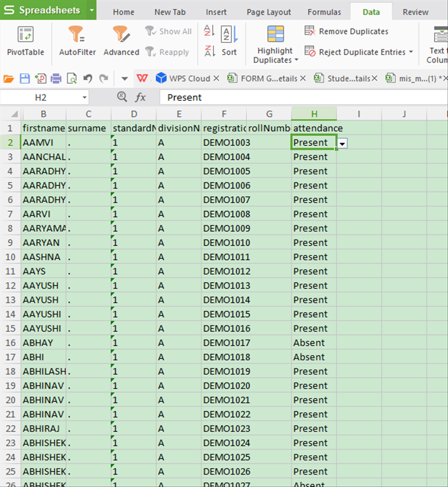Click the WPS home icon
The height and width of the screenshot is (487, 448).
pos(142,78)
